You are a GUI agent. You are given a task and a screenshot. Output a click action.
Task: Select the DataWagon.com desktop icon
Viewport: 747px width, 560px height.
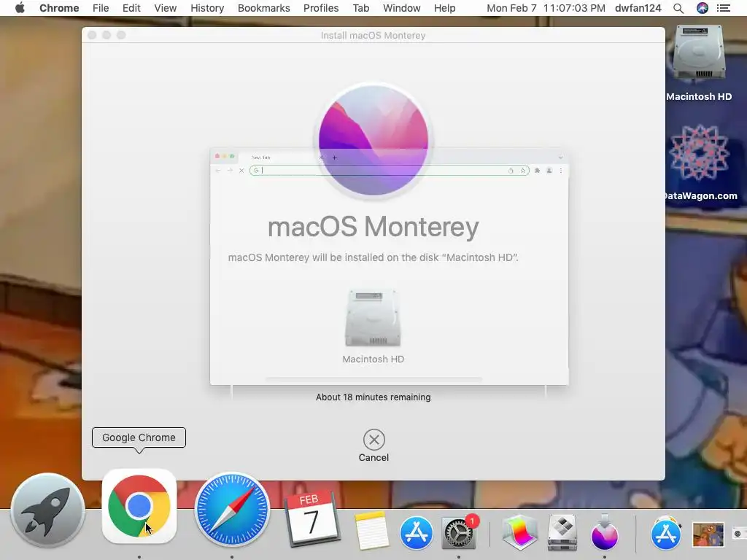coord(699,152)
